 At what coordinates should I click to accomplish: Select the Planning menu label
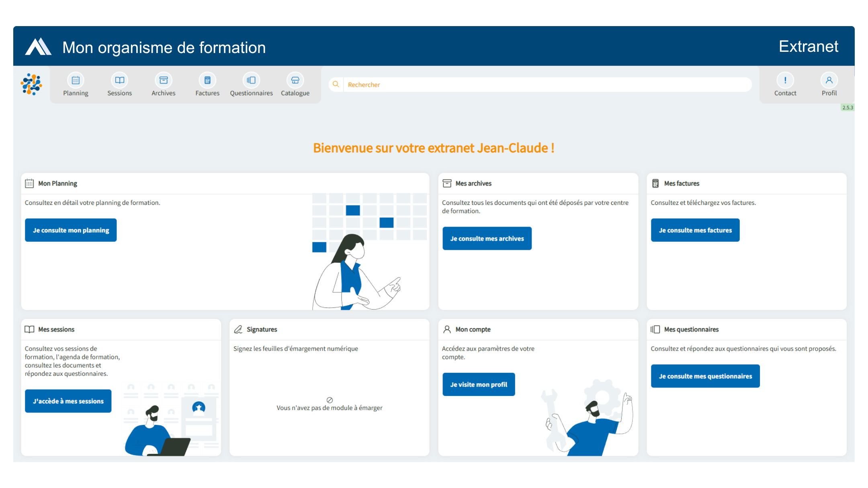coord(76,93)
